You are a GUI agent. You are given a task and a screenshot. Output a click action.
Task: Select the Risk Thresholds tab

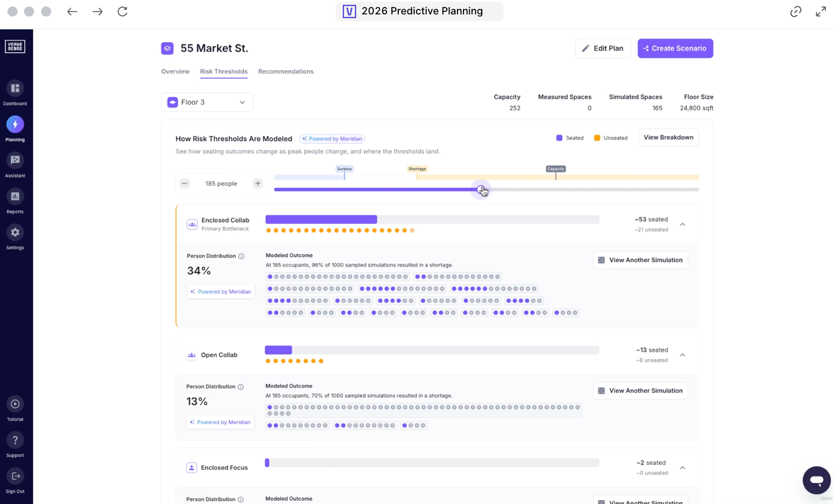(224, 71)
